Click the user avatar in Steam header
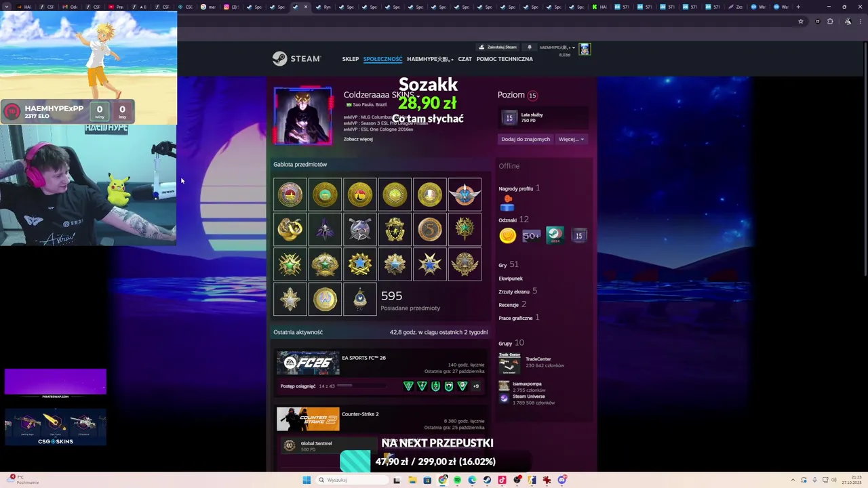The width and height of the screenshot is (868, 488). click(x=585, y=49)
